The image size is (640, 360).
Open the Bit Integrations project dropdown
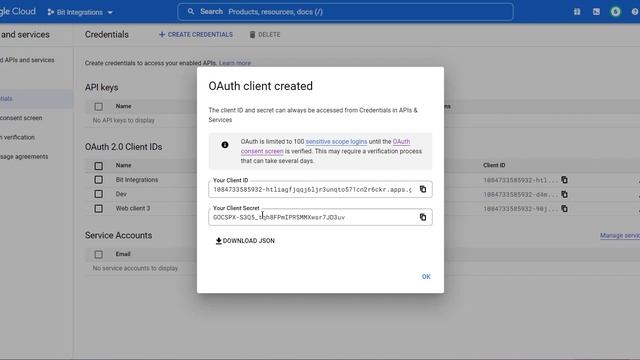80,12
